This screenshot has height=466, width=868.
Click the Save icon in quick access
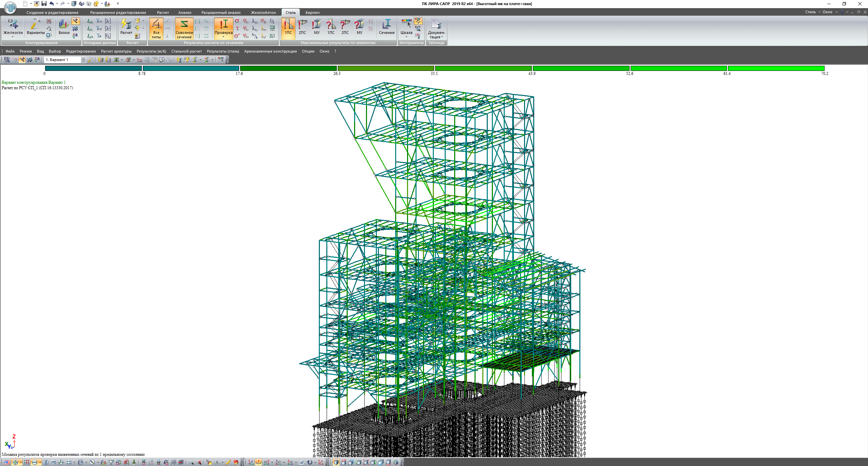coord(44,4)
